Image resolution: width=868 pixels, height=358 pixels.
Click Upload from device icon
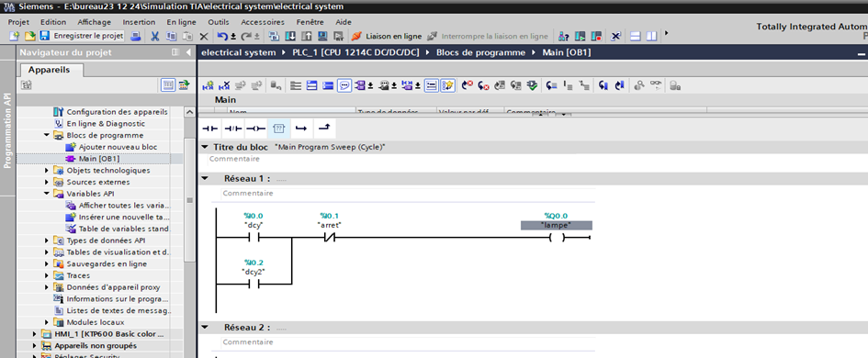306,37
